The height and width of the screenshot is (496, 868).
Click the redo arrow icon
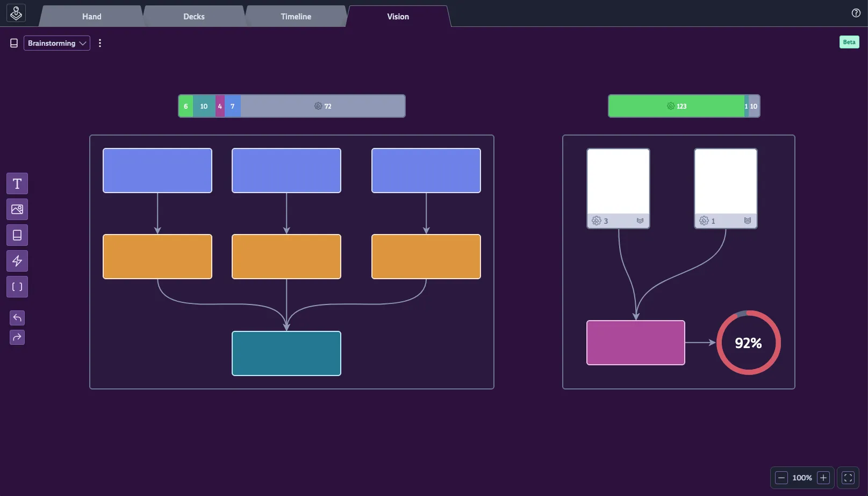coord(17,338)
